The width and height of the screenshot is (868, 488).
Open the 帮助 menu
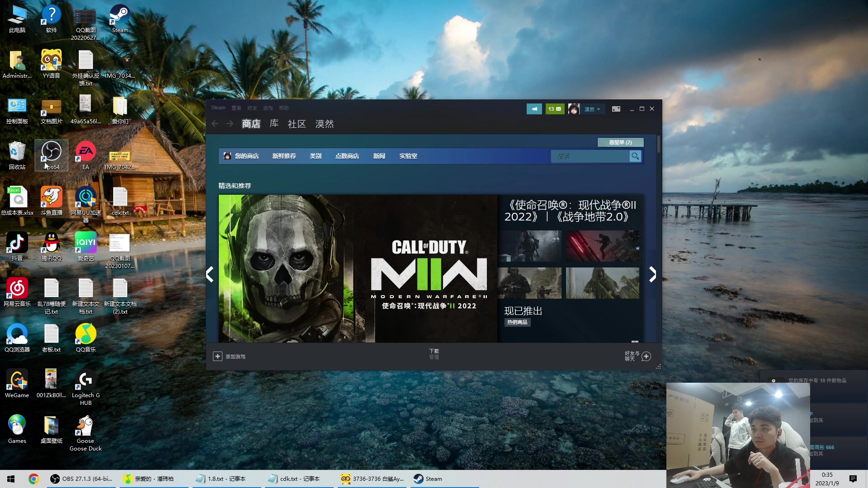pos(284,108)
